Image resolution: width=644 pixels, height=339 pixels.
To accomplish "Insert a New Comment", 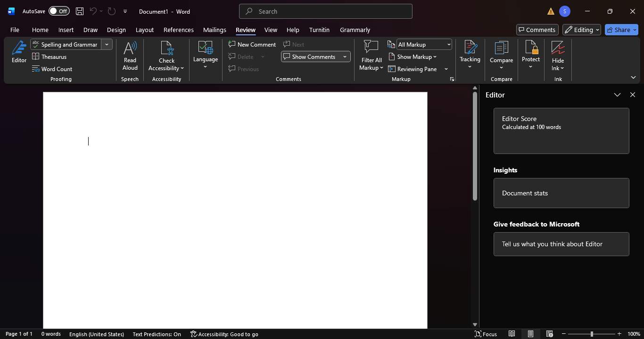I will point(252,44).
